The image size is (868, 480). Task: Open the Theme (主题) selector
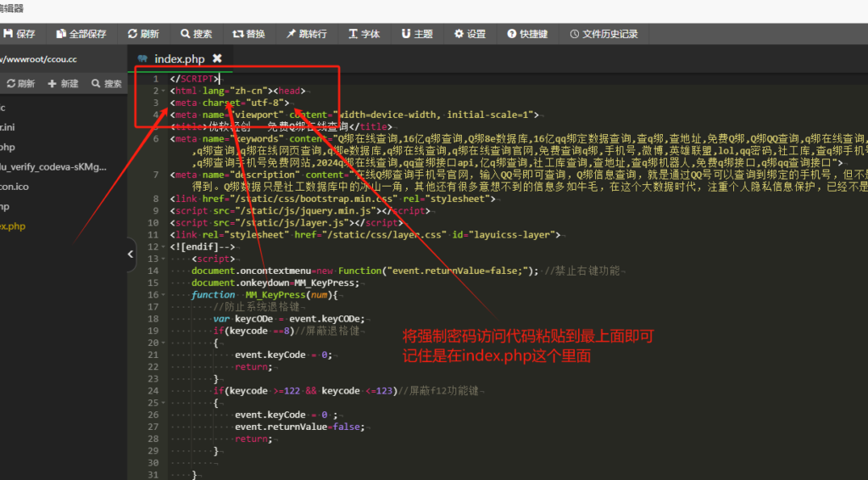tap(406, 34)
